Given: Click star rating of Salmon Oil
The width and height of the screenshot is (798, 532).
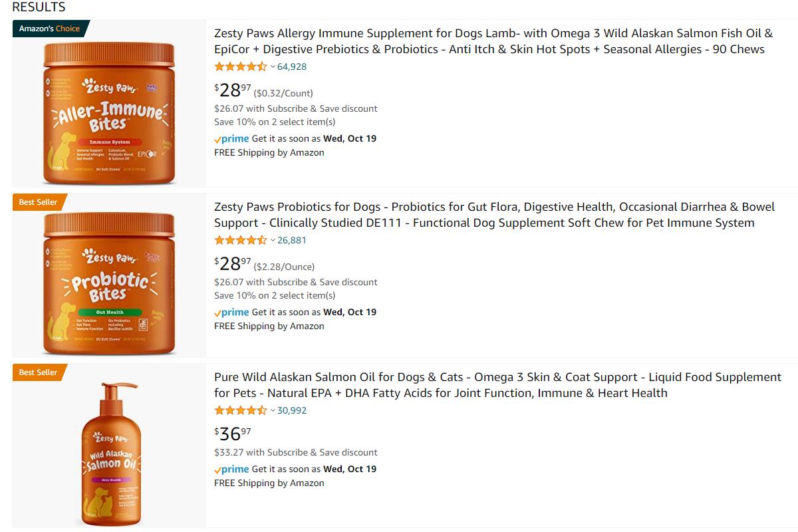Looking at the screenshot, I should coord(240,410).
